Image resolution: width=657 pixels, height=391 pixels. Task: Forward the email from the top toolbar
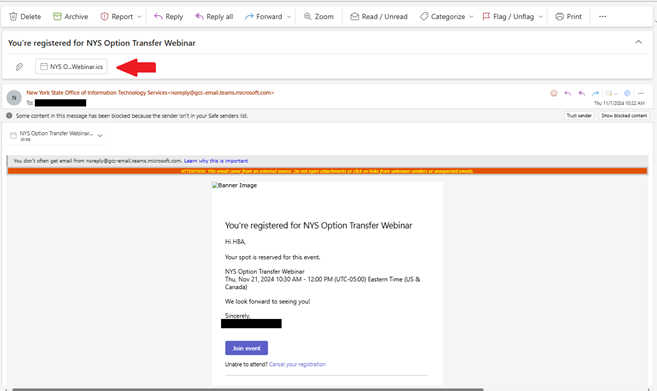coord(264,17)
